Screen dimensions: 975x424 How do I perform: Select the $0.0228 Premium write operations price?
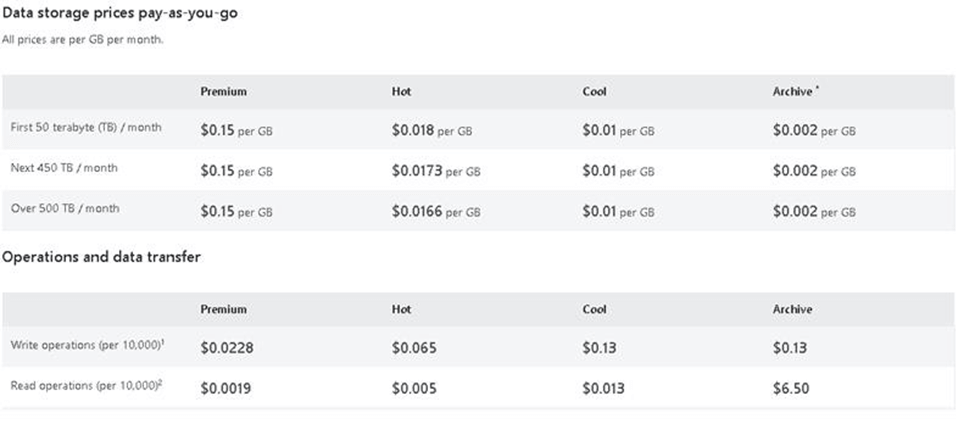pos(228,348)
